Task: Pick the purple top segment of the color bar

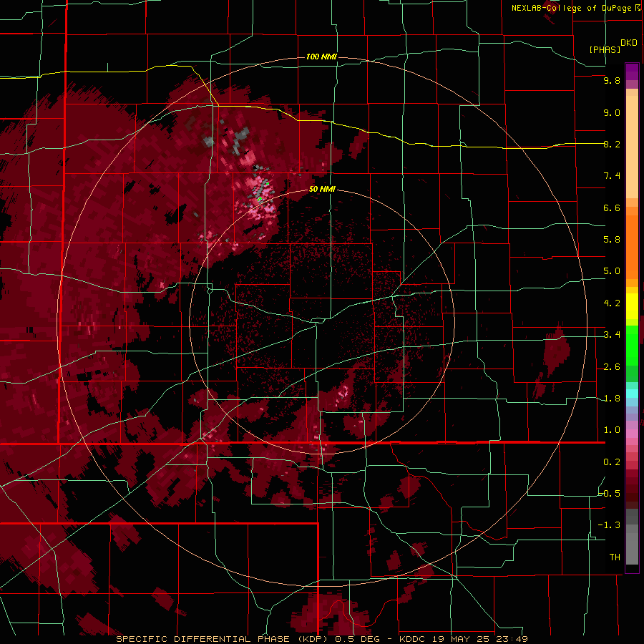Action: coord(632,72)
